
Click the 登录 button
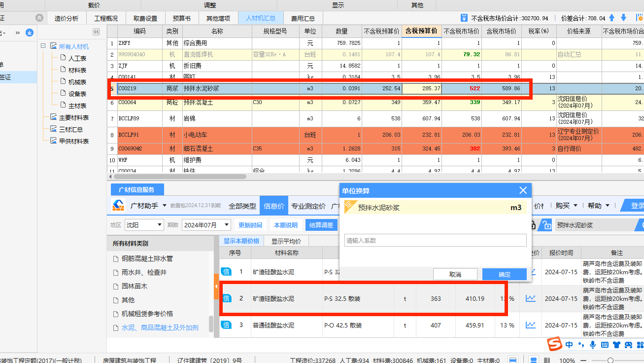[x=635, y=206]
